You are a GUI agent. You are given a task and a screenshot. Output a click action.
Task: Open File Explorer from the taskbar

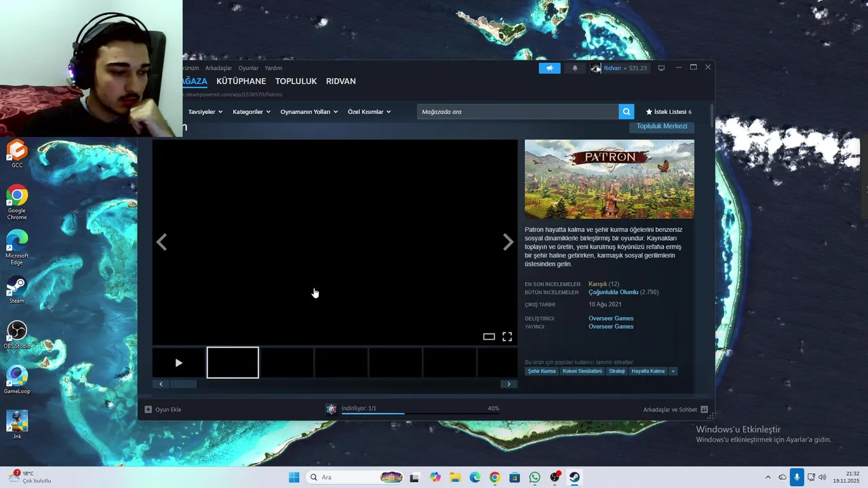454,477
